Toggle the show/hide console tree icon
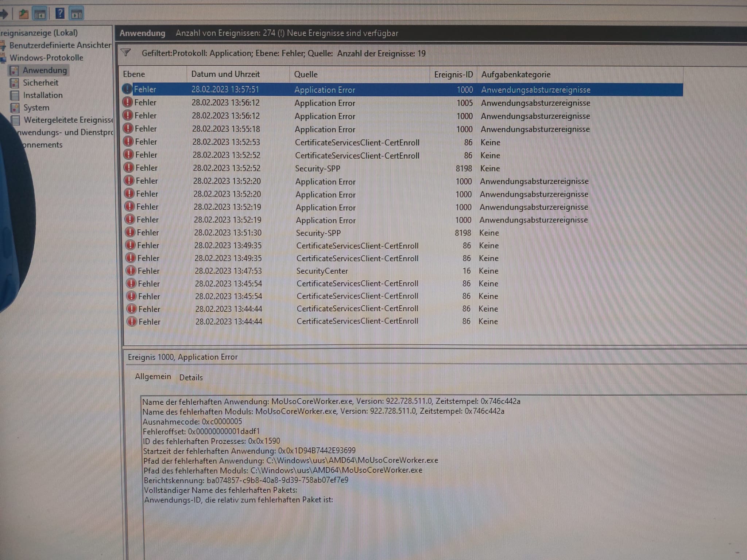The width and height of the screenshot is (747, 560). tap(40, 14)
